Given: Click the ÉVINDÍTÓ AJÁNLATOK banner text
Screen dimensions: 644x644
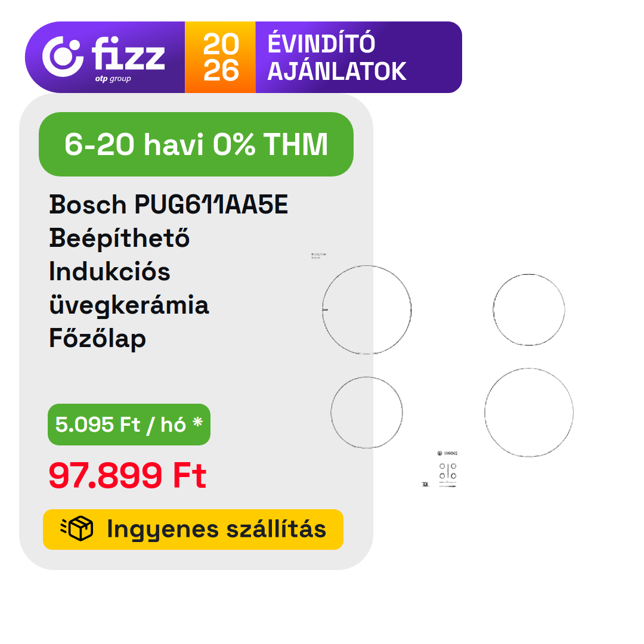Looking at the screenshot, I should tap(337, 57).
